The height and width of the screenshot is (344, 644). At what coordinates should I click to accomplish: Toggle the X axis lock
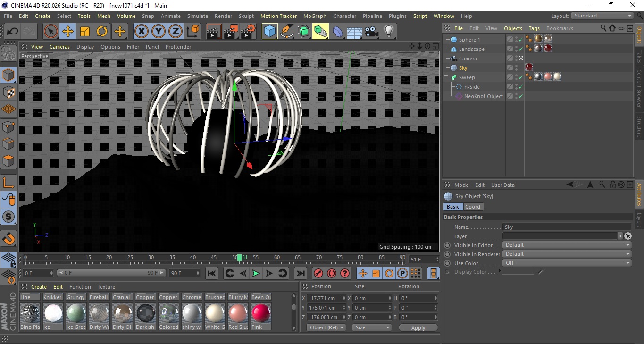pos(141,32)
